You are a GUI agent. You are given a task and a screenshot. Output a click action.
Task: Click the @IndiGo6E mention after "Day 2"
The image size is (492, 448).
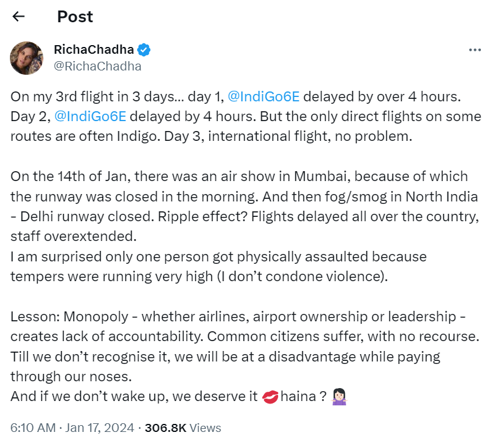click(90, 116)
